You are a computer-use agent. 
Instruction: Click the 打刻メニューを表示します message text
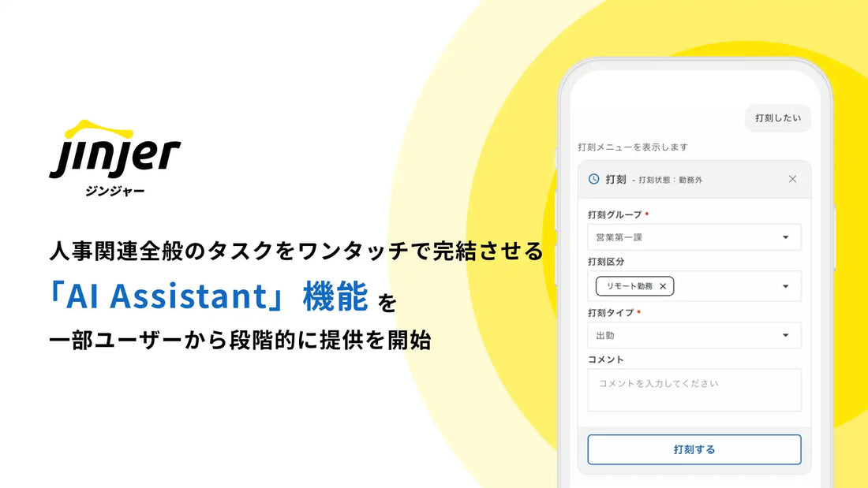pos(634,147)
